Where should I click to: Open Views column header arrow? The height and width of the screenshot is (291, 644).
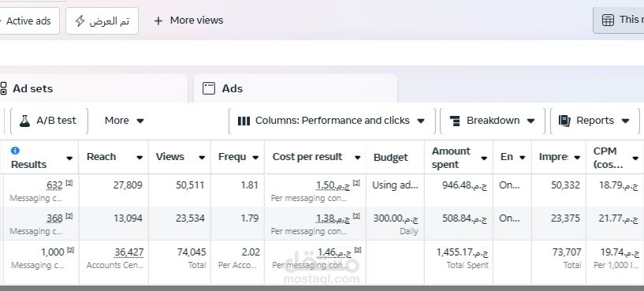pos(202,158)
